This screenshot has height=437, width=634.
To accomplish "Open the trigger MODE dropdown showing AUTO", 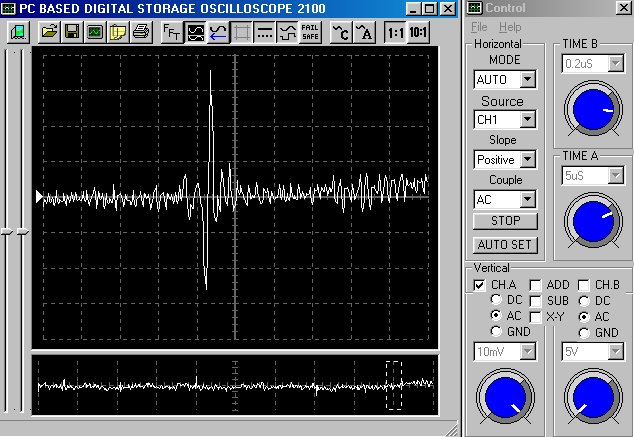I will 527,79.
